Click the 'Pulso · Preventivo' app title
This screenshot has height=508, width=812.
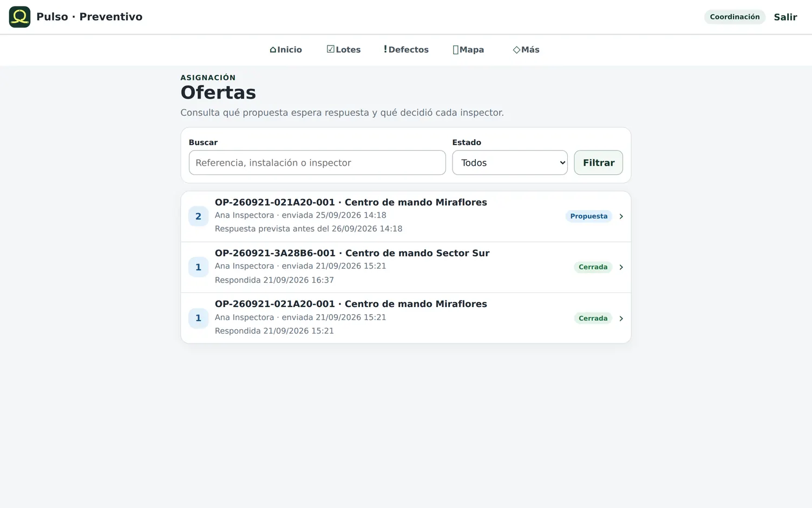[x=89, y=17]
